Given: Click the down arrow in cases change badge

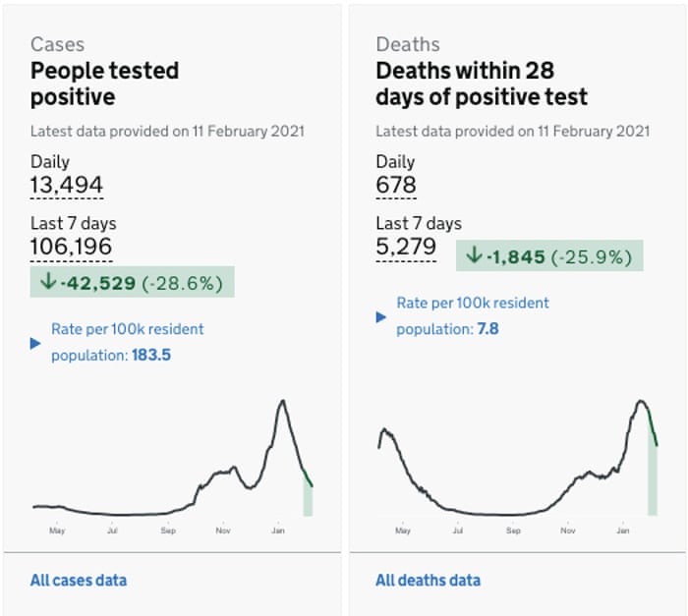Looking at the screenshot, I should coord(45,283).
